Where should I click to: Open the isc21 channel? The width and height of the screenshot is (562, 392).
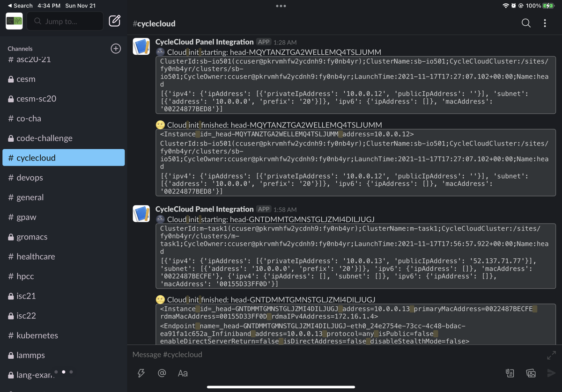[64, 296]
